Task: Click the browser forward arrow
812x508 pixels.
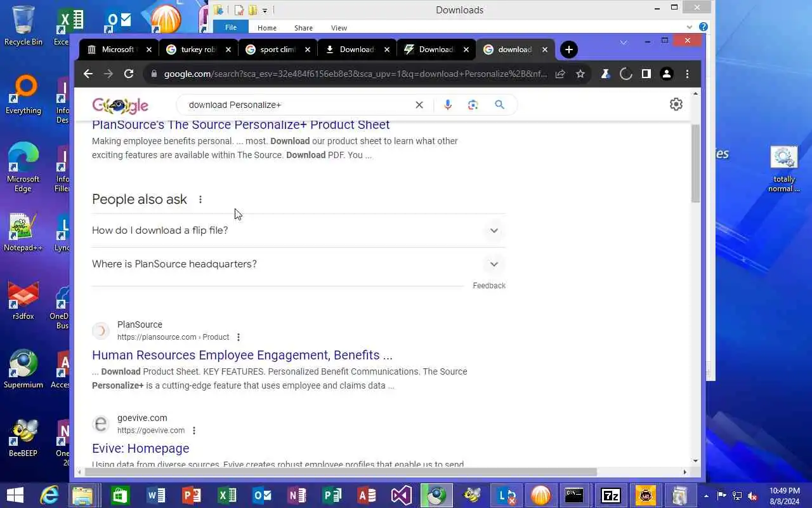Action: pyautogui.click(x=108, y=74)
